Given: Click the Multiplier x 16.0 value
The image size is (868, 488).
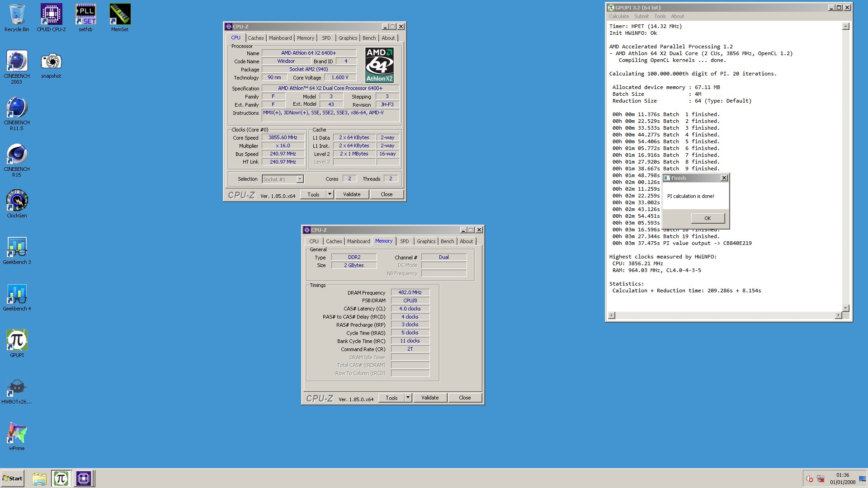Looking at the screenshot, I should click(x=283, y=145).
